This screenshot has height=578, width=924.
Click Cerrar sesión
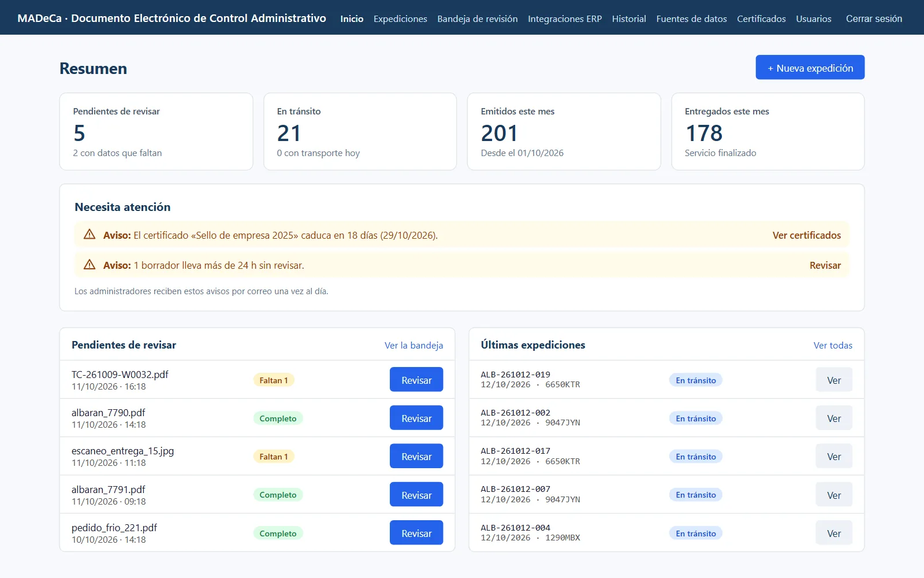coord(874,18)
